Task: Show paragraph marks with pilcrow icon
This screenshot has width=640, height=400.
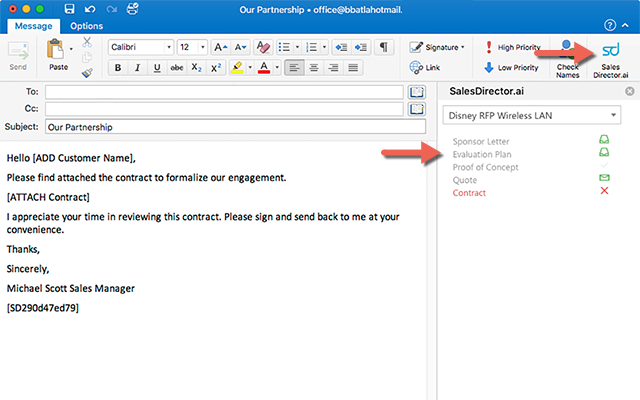Action: tap(384, 47)
